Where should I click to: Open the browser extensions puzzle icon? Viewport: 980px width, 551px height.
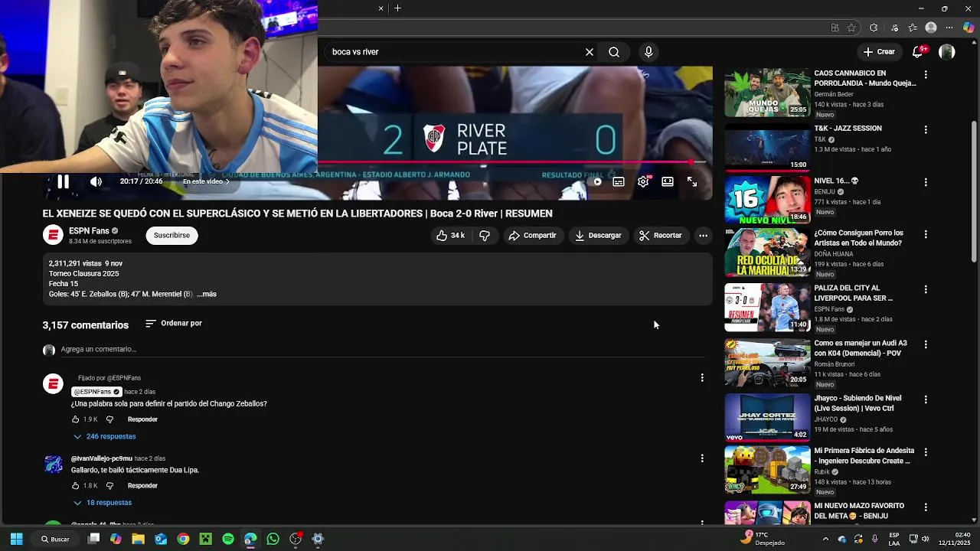point(874,28)
